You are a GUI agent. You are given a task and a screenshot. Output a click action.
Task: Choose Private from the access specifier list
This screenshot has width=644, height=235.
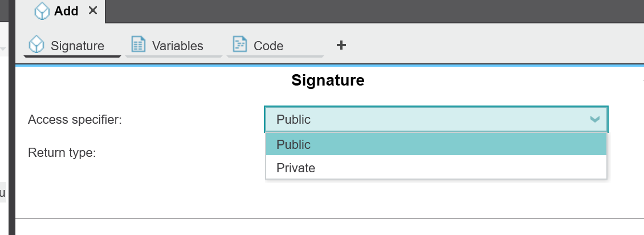coord(436,168)
